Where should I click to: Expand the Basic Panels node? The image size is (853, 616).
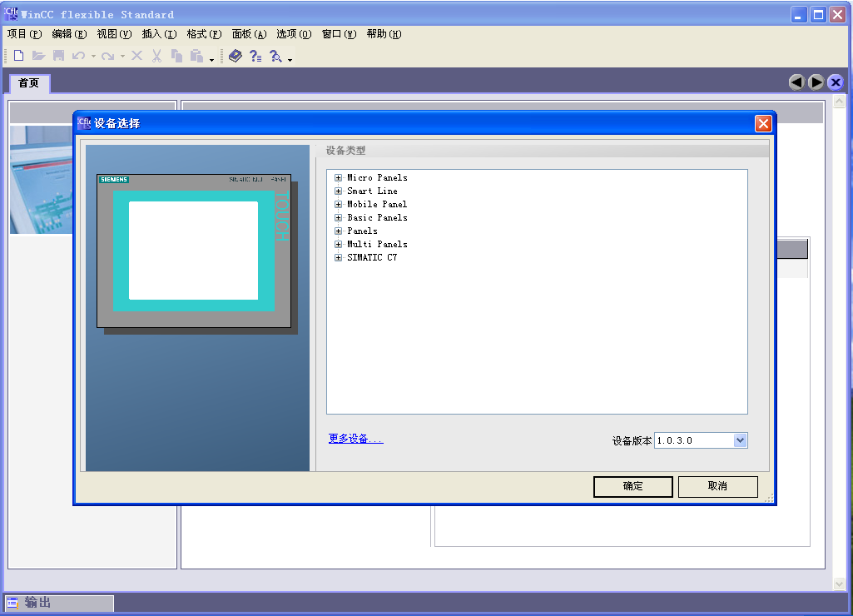(339, 217)
